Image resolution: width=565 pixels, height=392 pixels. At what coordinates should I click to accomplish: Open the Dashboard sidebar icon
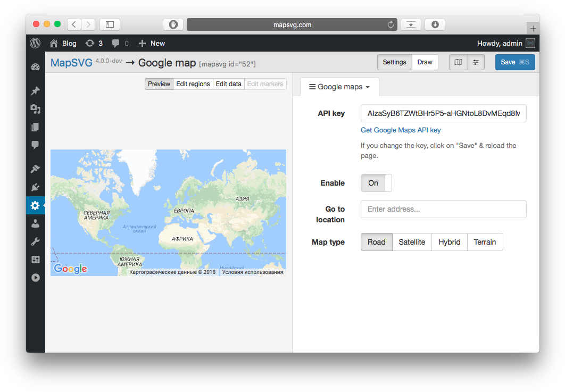tap(35, 67)
